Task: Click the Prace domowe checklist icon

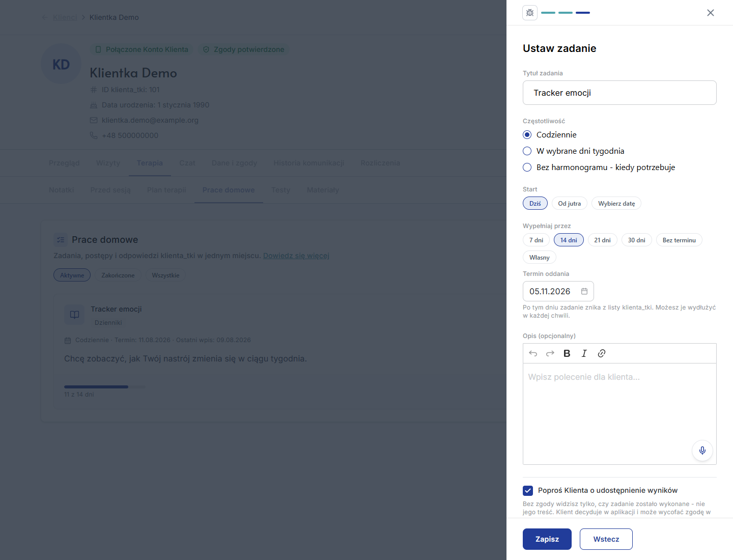Action: point(61,240)
